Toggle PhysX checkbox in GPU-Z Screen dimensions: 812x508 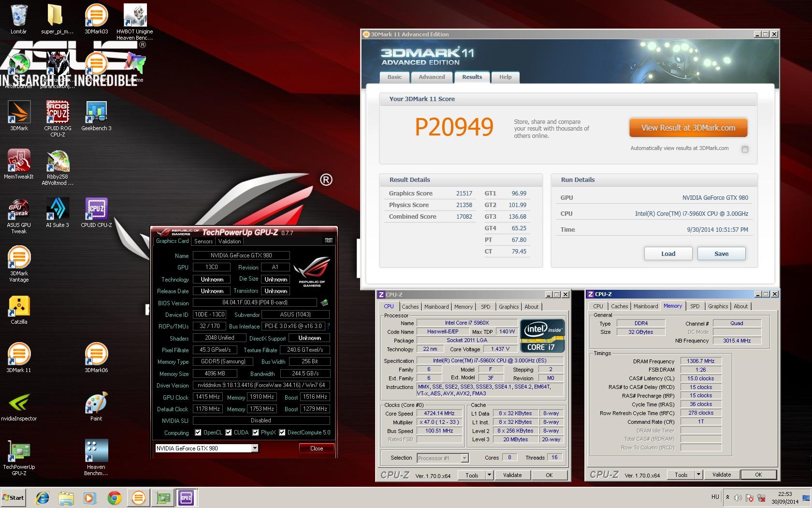(x=255, y=433)
